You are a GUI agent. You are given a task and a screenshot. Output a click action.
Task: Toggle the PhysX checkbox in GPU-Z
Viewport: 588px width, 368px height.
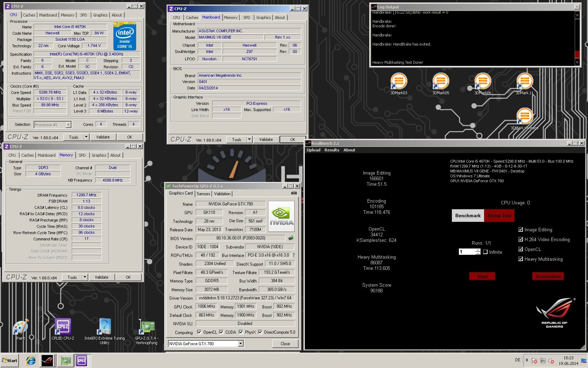tap(241, 332)
